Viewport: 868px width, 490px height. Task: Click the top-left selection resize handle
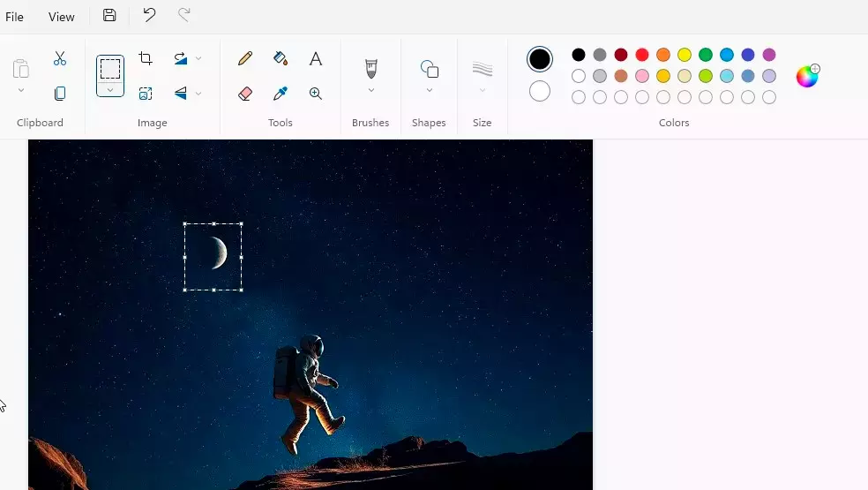click(185, 224)
